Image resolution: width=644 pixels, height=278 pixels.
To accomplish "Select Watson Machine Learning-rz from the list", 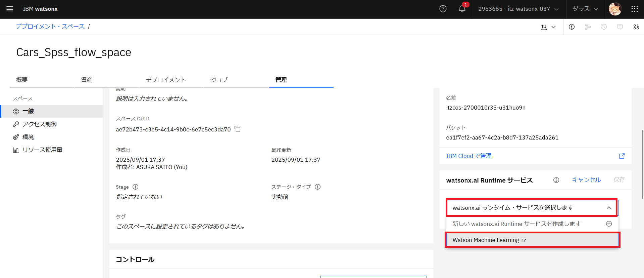I will click(532, 240).
